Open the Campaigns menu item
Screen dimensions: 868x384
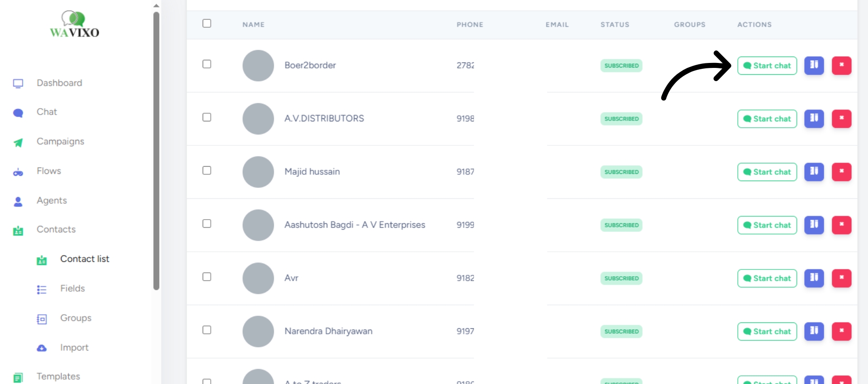coord(60,141)
